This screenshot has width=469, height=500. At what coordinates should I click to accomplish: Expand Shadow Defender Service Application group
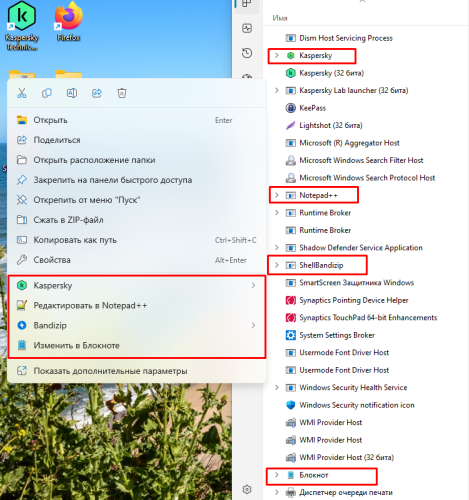(276, 247)
